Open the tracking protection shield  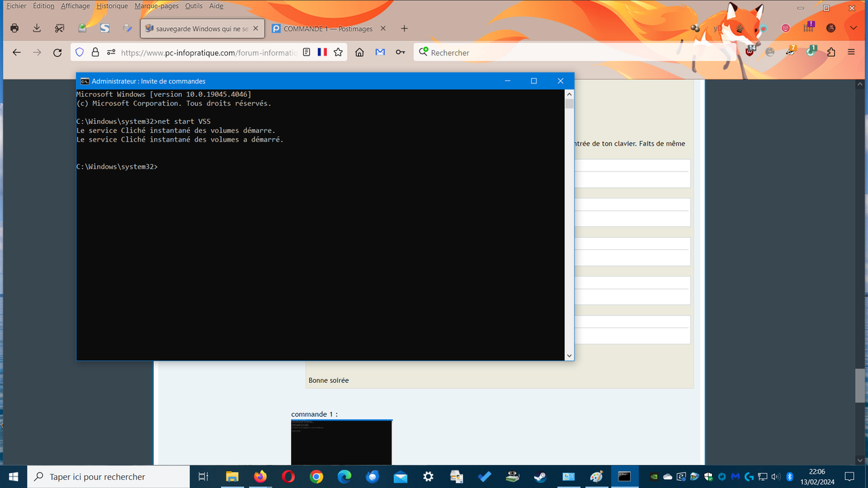click(79, 52)
